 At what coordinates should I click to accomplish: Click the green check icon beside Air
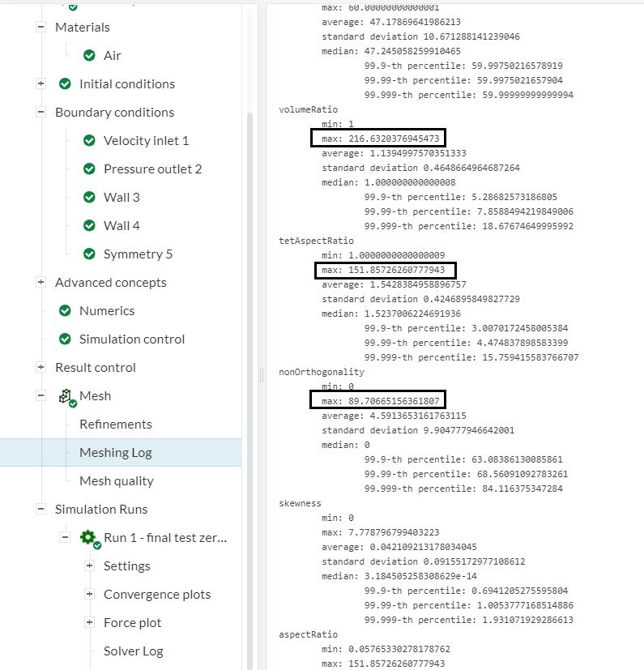tap(89, 56)
